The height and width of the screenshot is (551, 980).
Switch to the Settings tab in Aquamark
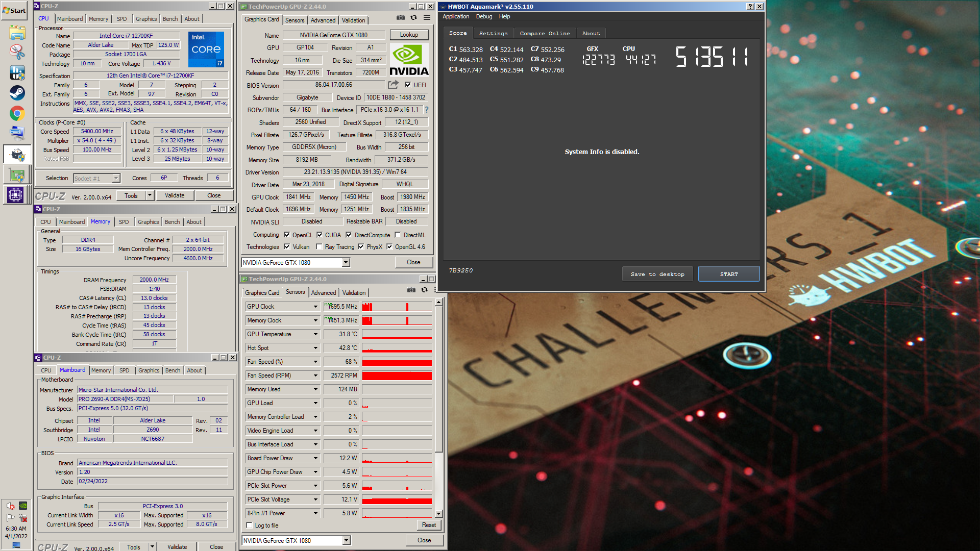(493, 33)
